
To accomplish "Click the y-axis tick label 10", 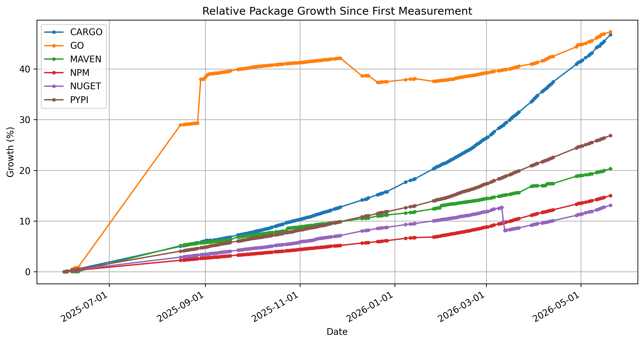I will pyautogui.click(x=25, y=221).
